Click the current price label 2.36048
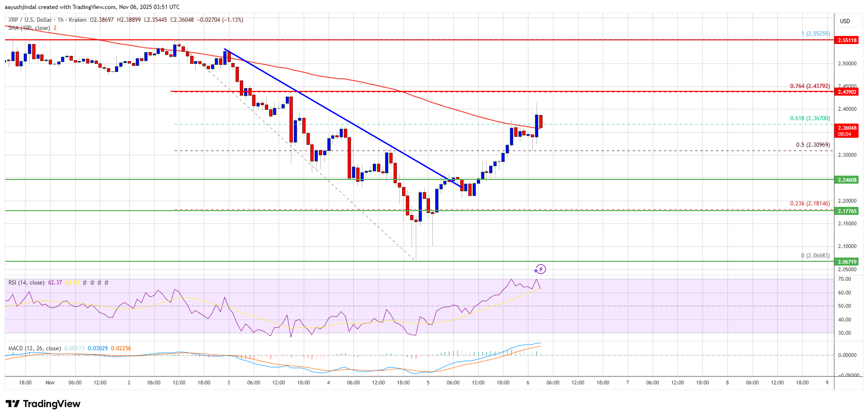Image resolution: width=868 pixels, height=418 pixels. [x=847, y=128]
